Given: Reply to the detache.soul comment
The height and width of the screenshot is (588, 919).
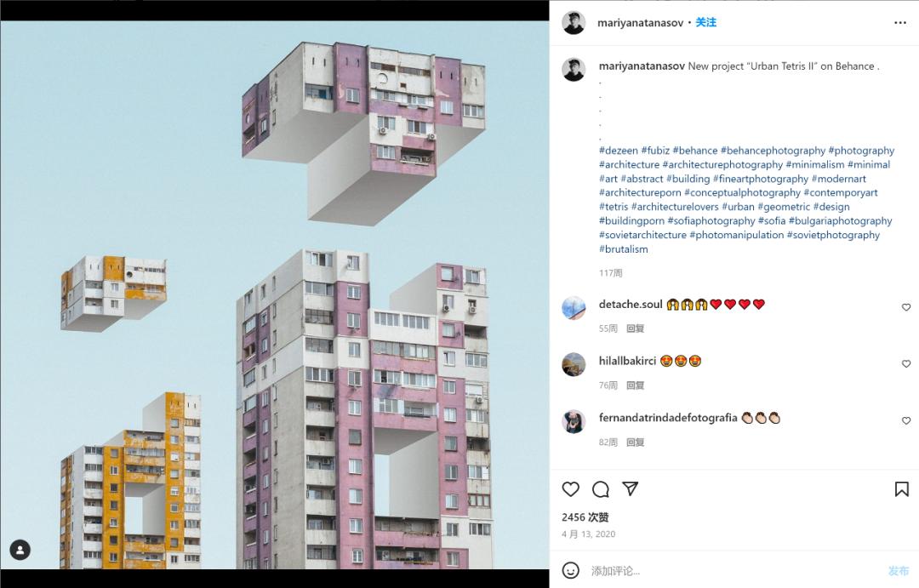Looking at the screenshot, I should (636, 328).
